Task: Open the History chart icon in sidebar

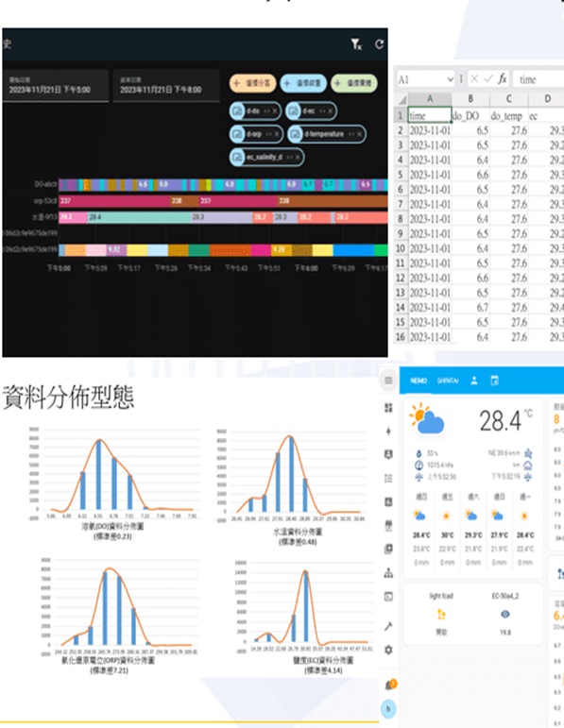Action: 389,502
